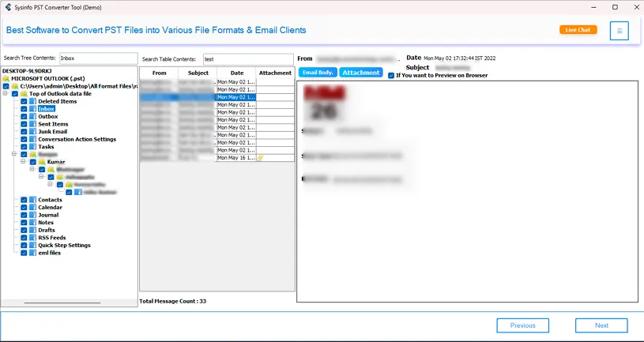Open Live Chat
The width and height of the screenshot is (644, 342).
click(x=578, y=29)
